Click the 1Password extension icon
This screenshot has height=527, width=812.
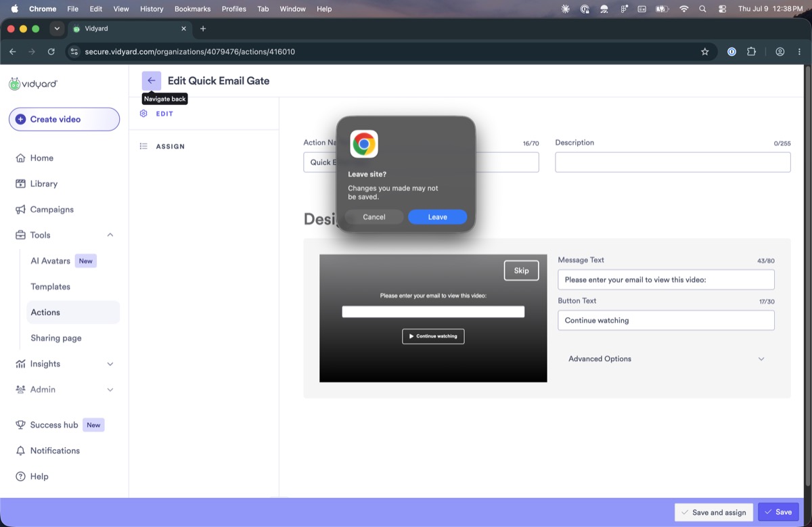tap(731, 51)
